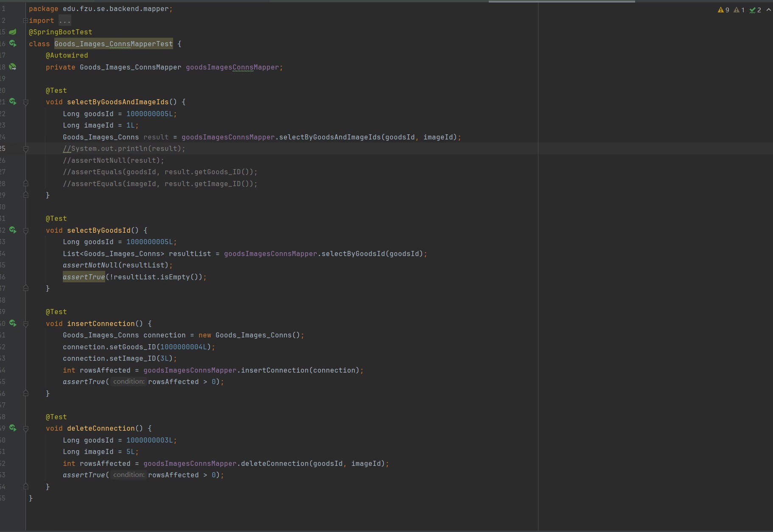Image resolution: width=773 pixels, height=532 pixels.
Task: Click the folded import ellipsis placeholder
Action: (65, 20)
